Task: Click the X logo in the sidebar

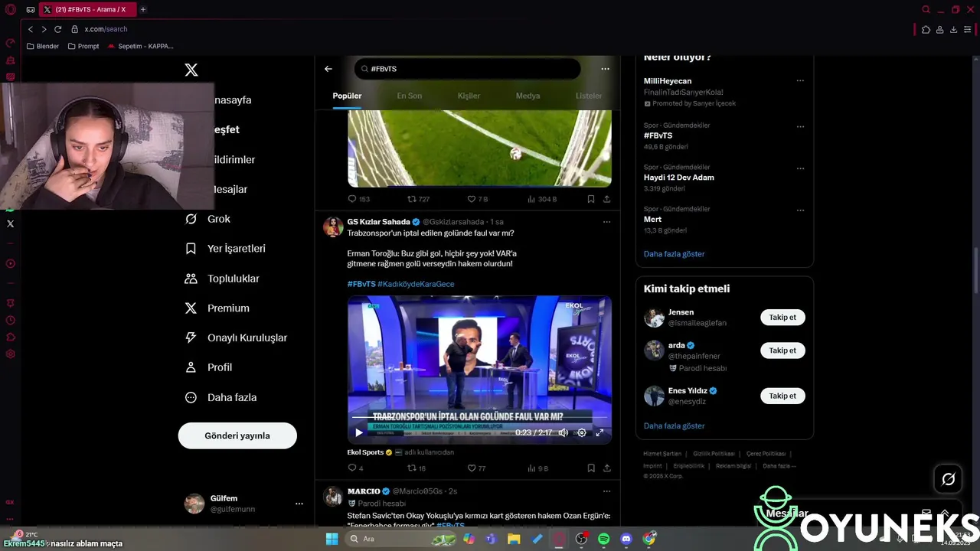Action: (191, 70)
